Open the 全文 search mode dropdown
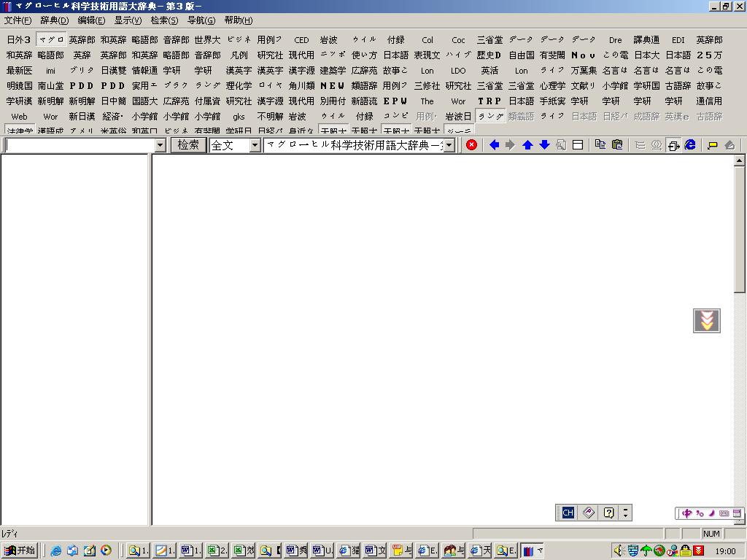 point(255,145)
